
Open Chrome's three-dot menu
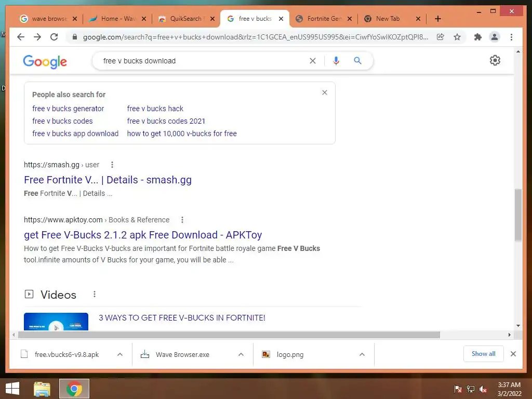click(x=511, y=37)
